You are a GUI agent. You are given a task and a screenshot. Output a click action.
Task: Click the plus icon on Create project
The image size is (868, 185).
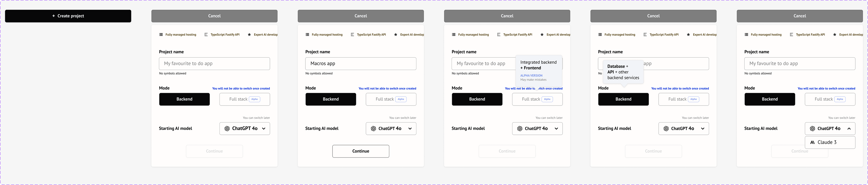click(x=54, y=16)
